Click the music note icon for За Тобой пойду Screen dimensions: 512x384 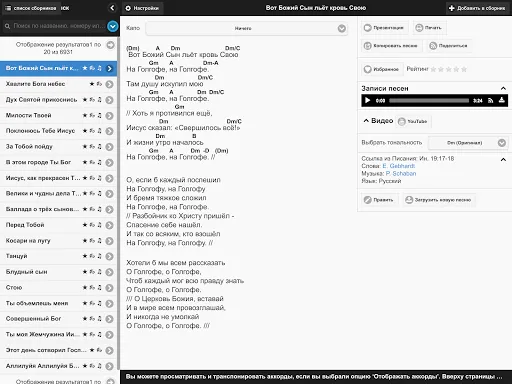(x=99, y=147)
